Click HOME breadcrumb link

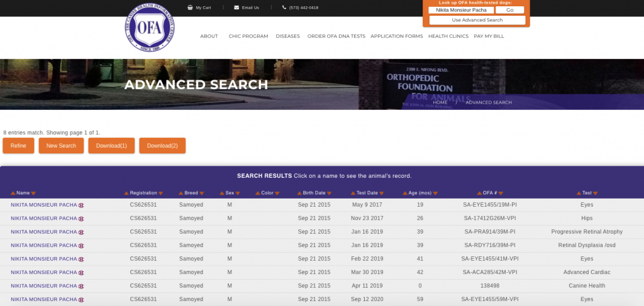[x=440, y=102]
